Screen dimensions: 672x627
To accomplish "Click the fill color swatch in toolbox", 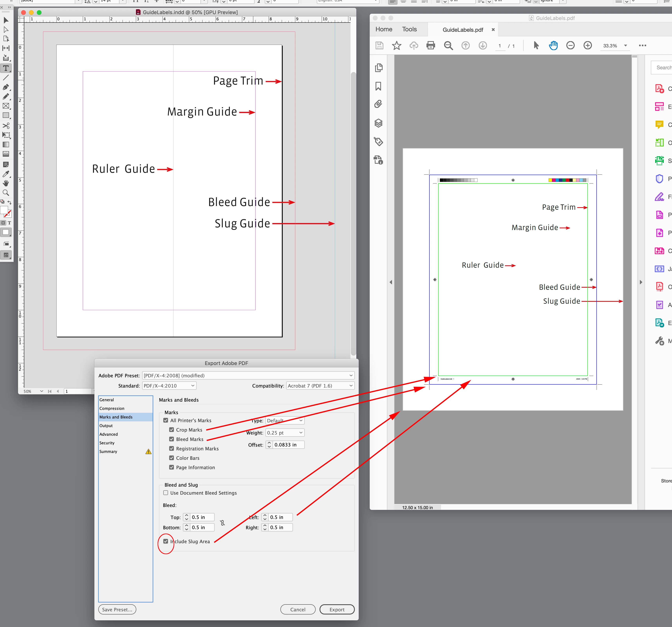I will pyautogui.click(x=4, y=210).
